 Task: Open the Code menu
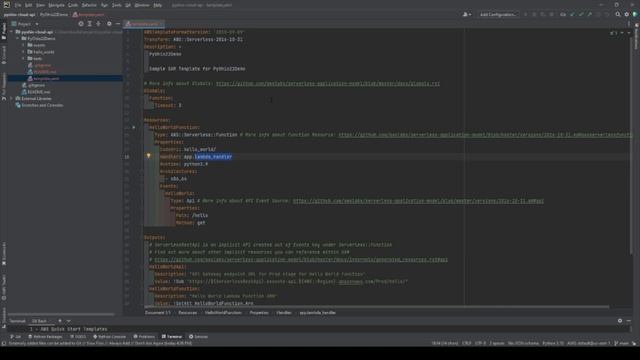(73, 5)
